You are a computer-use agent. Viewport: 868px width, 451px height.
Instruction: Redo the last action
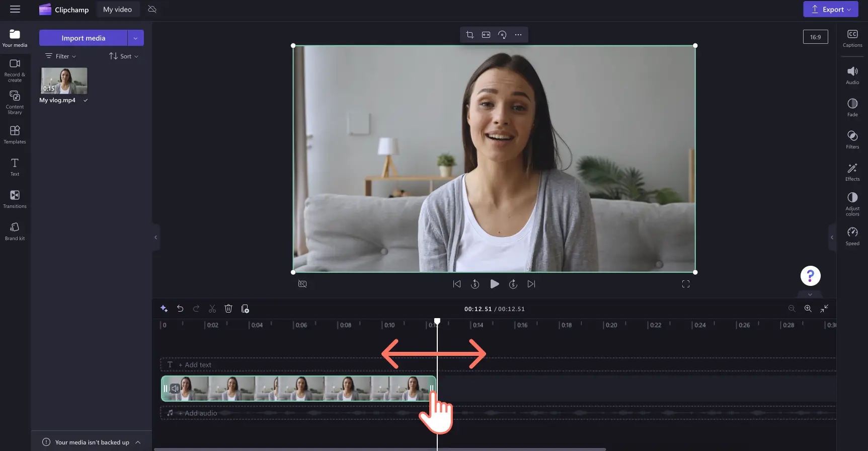[196, 309]
